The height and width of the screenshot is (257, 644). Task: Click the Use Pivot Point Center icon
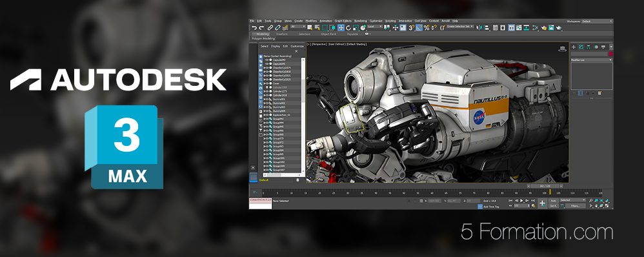(387, 28)
